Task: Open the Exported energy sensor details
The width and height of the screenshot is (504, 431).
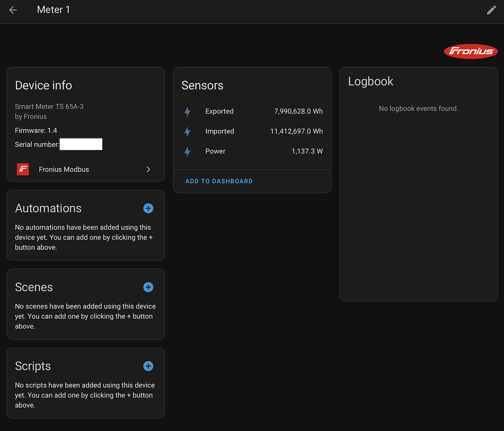Action: pyautogui.click(x=221, y=111)
